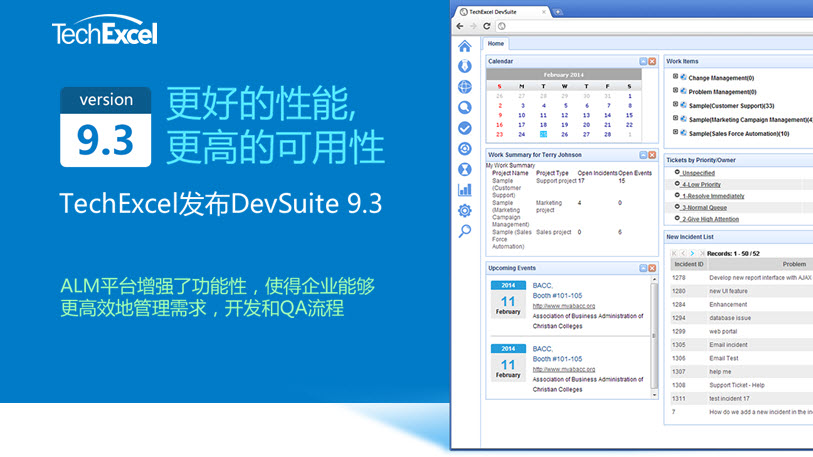Collapse the Calendar panel
The height and width of the screenshot is (457, 813).
tap(643, 61)
